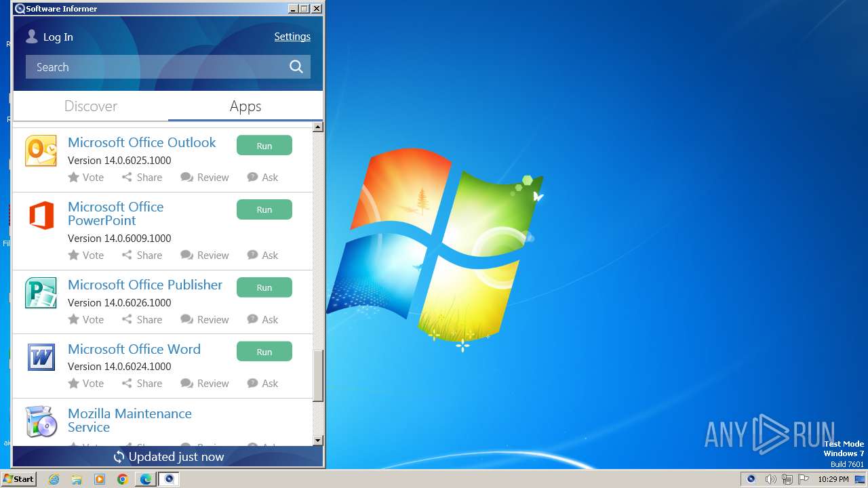
Task: Launch Microsoft Edge from the taskbar
Action: (146, 479)
